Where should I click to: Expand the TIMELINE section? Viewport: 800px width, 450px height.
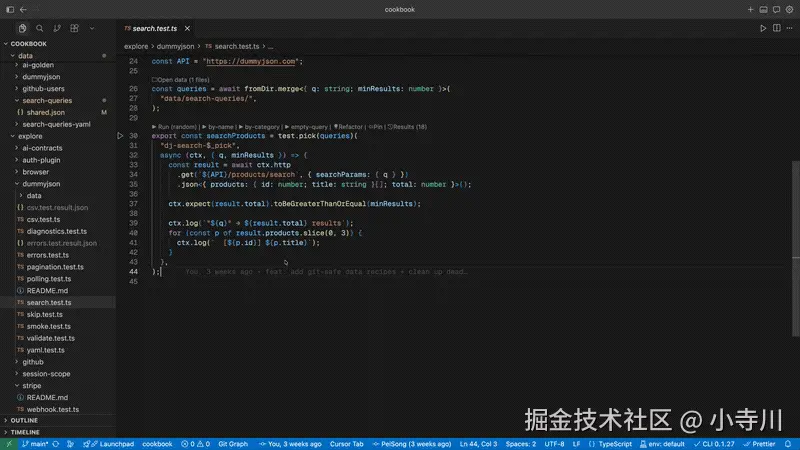click(25, 432)
